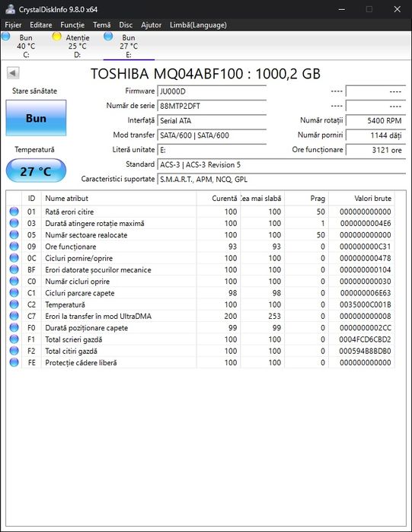
Task: Select raw value 0035000C001B
Action: point(366,304)
